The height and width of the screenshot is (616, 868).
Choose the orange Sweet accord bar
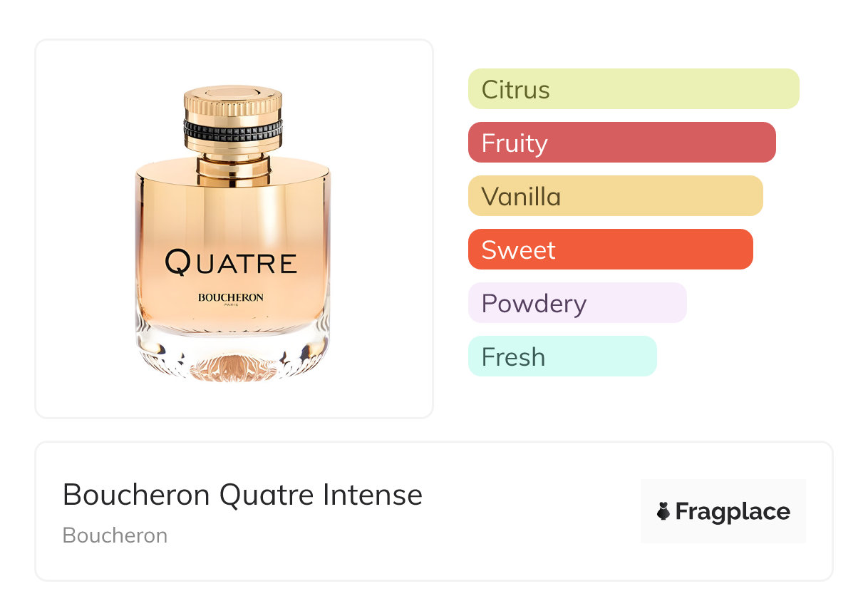[610, 250]
